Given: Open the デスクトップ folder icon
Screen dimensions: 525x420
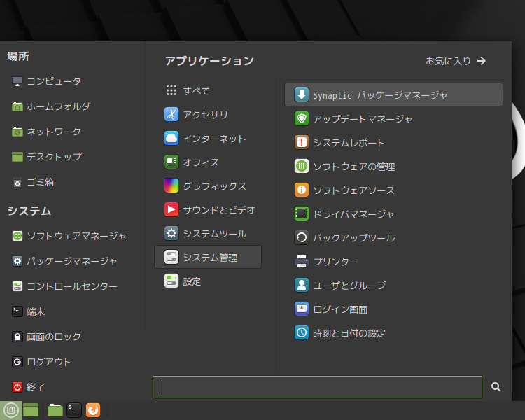Looking at the screenshot, I should (x=17, y=157).
